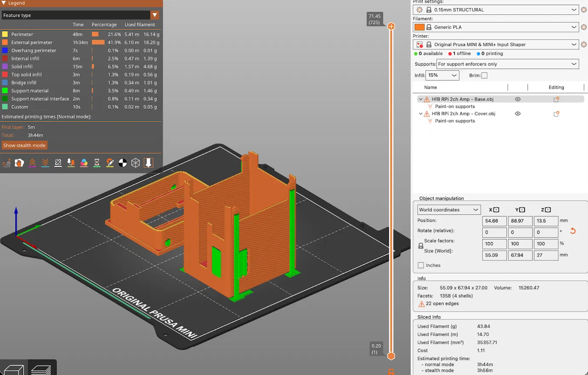Viewport: 588px width, 375px height.
Task: Toggle print pauses hourglass icon
Action: point(97,163)
